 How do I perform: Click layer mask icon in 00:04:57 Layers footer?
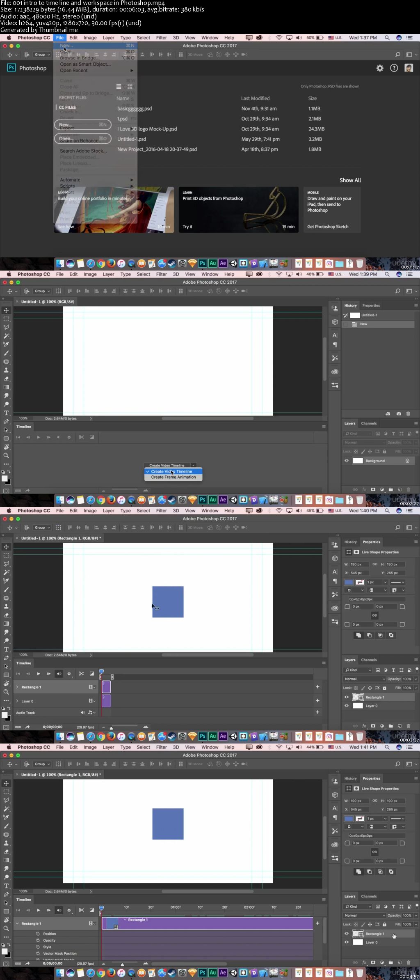373,962
